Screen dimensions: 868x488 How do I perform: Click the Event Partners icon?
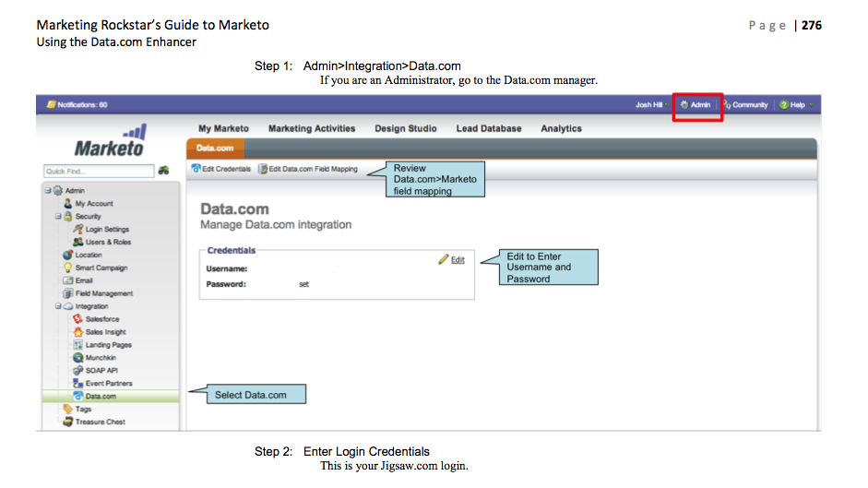coord(78,383)
